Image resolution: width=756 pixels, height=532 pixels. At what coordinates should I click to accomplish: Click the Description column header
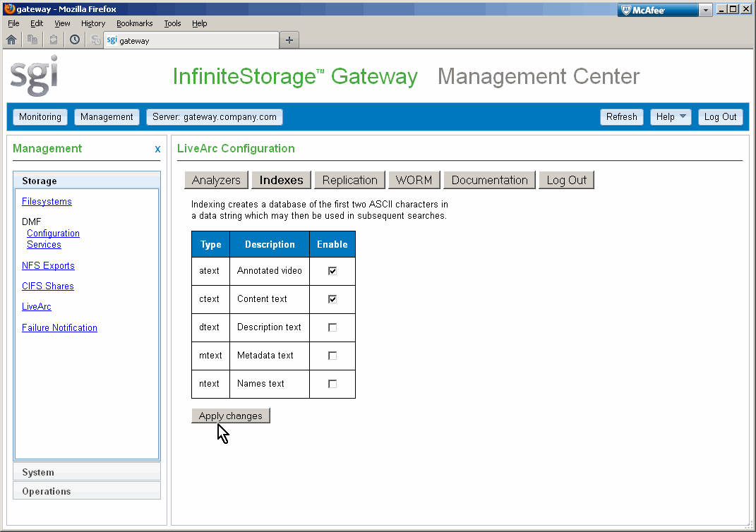(x=270, y=244)
